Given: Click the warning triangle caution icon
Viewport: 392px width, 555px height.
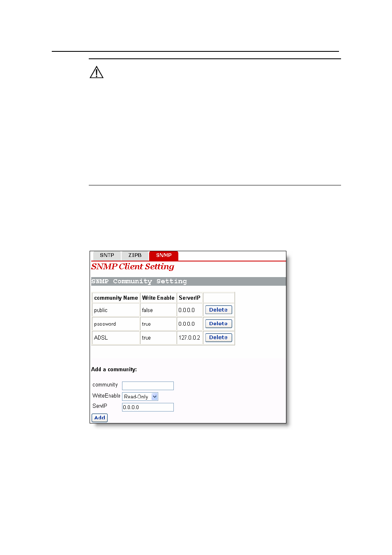Looking at the screenshot, I should click(x=97, y=72).
